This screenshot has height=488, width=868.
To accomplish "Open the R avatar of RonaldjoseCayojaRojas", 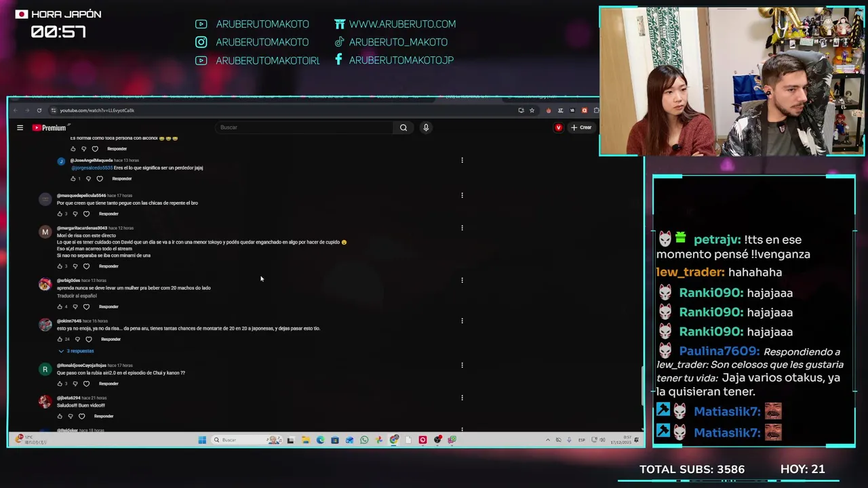I will (x=45, y=369).
